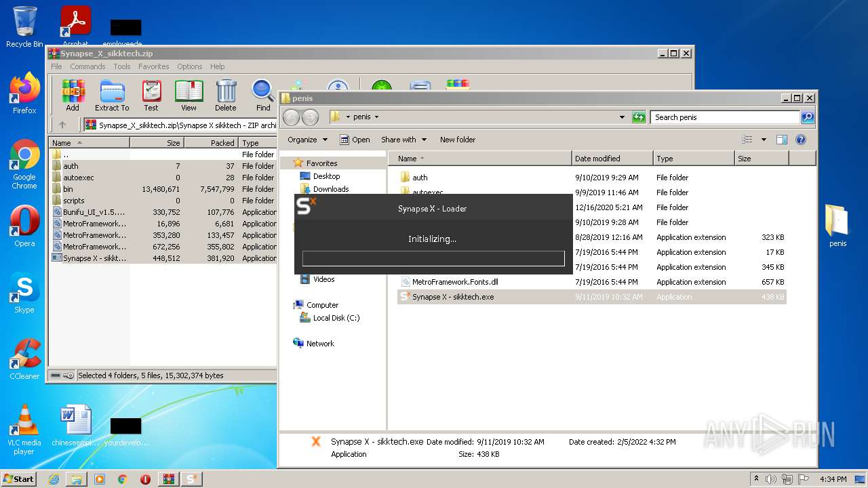Click the Explorer help question mark icon
868x488 pixels.
coord(800,140)
